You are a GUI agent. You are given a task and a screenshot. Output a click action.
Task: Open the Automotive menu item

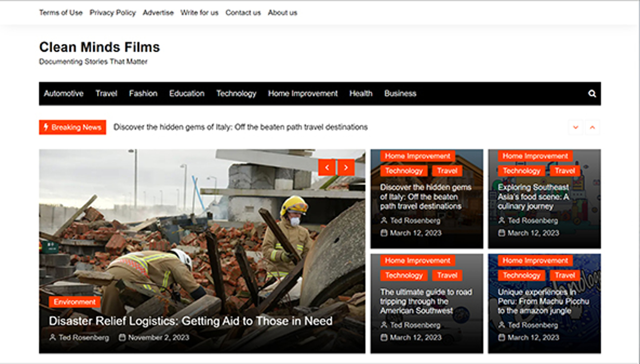(x=63, y=94)
